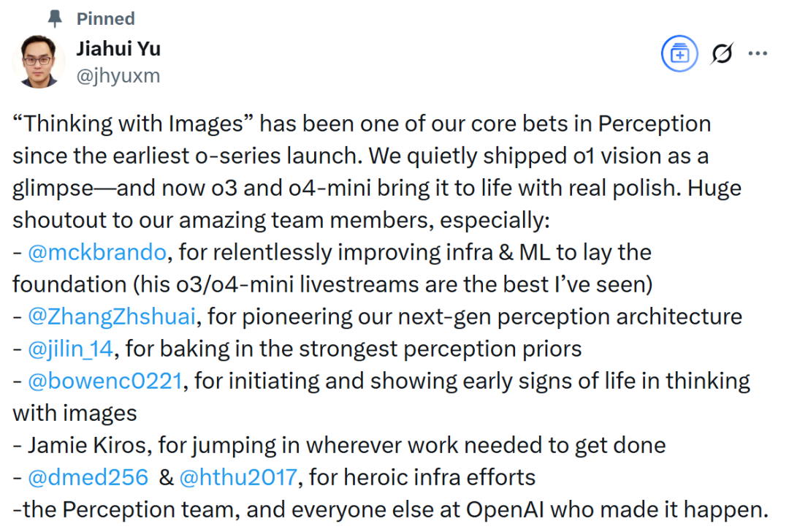Click the @dmed256 mention

click(x=88, y=477)
